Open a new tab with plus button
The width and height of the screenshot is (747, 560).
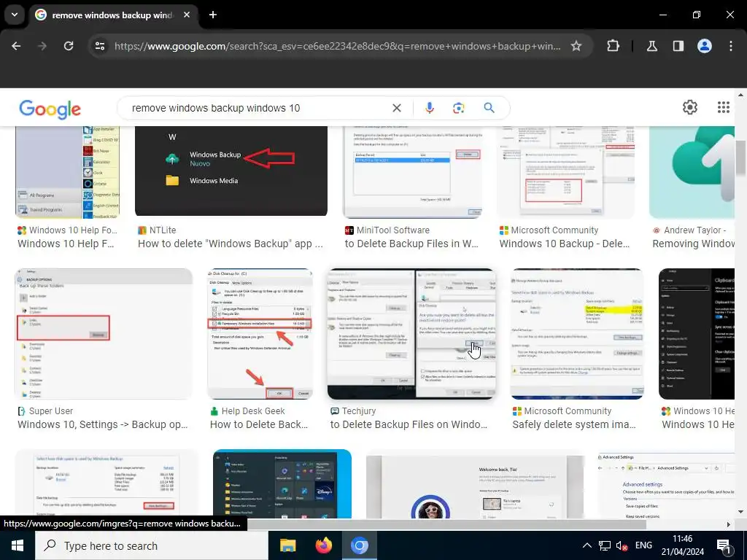pyautogui.click(x=213, y=15)
